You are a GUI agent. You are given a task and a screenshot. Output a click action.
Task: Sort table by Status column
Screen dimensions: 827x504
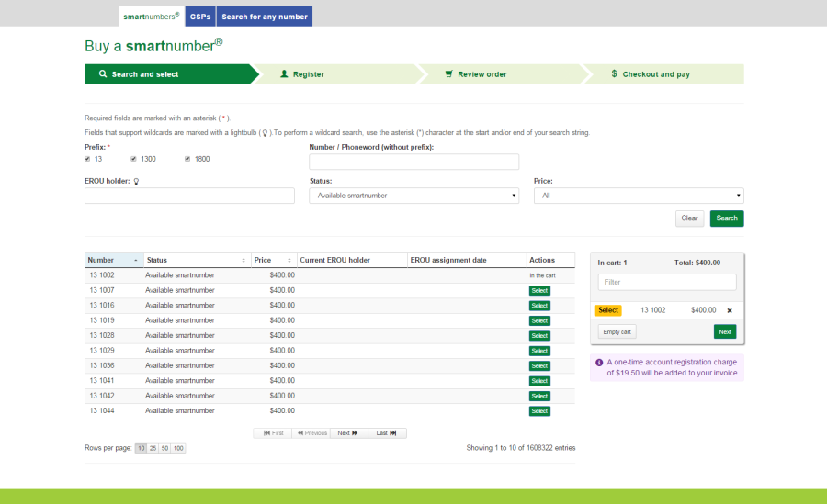coord(197,260)
